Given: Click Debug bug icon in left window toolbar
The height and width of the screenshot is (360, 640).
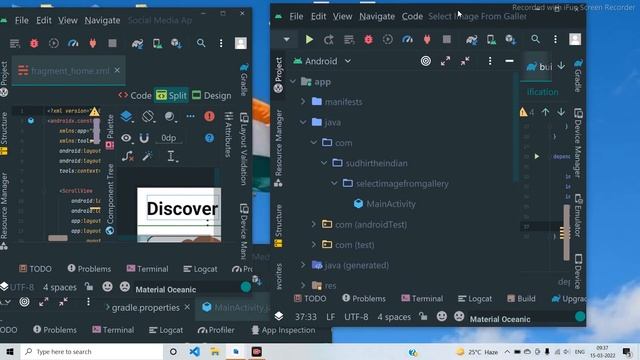Looking at the screenshot, I should tap(34, 43).
